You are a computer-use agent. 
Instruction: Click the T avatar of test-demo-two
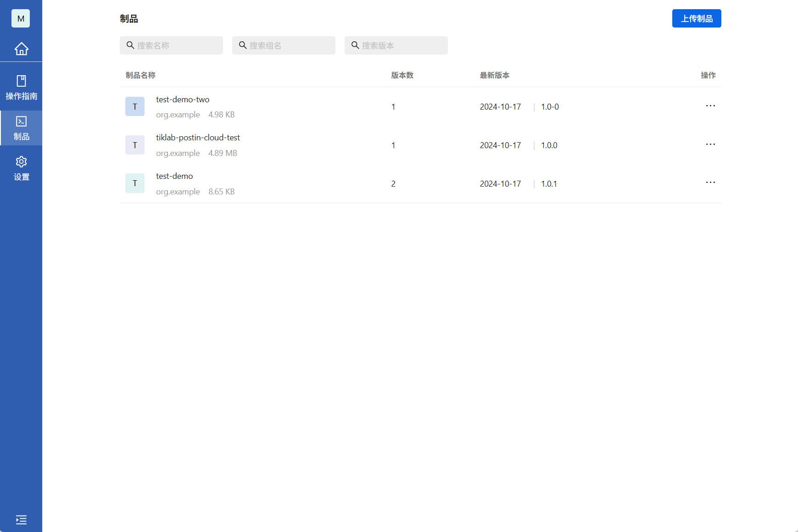coord(135,106)
